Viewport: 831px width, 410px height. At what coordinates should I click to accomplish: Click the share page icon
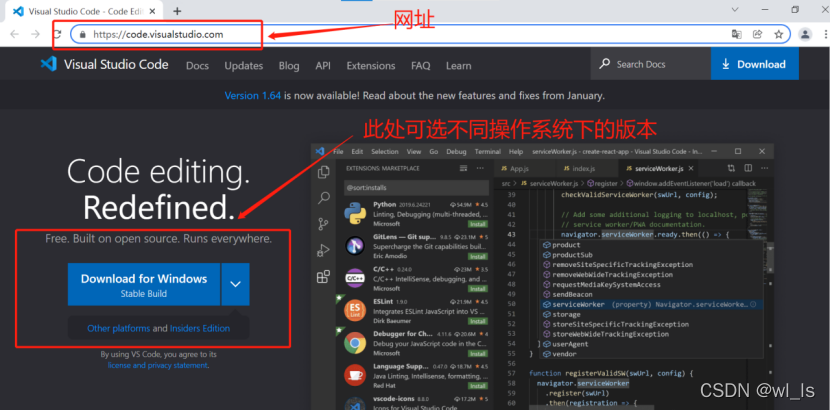(757, 34)
